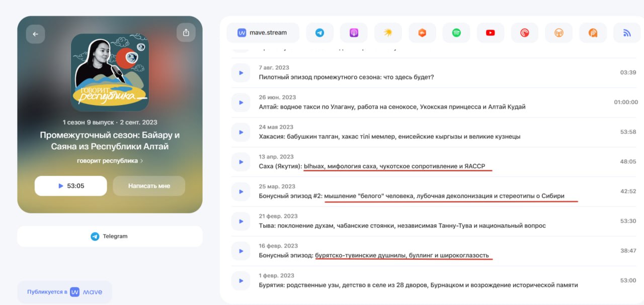
Task: Open the mave.stream home link
Action: tap(263, 32)
